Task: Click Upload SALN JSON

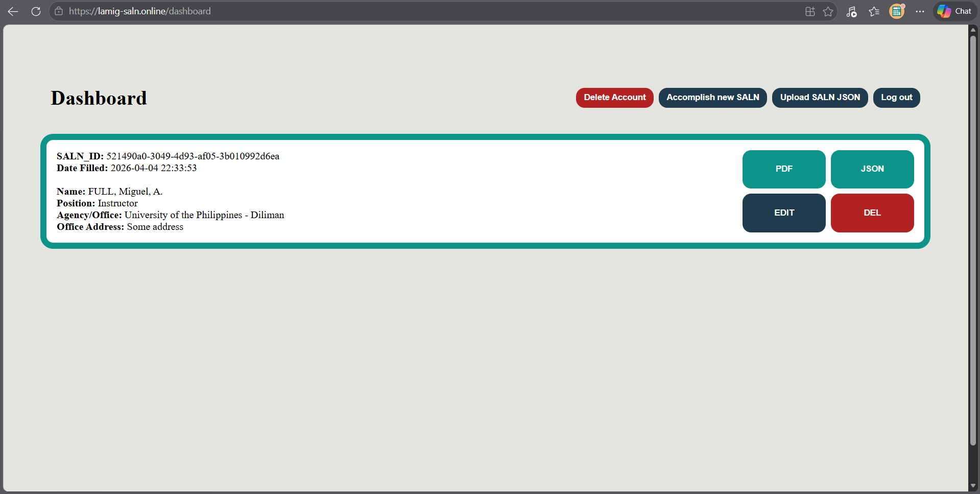Action: (x=820, y=98)
